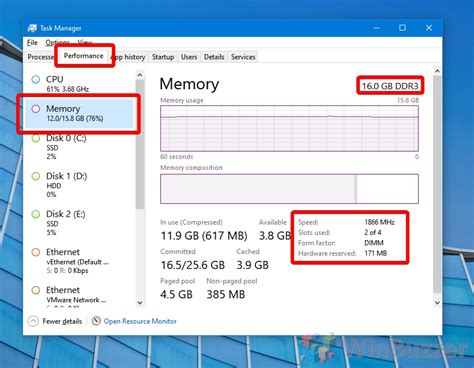Click the Disk 0 (C:) circle icon
Screen dimensions: 474x368
pos(36,139)
